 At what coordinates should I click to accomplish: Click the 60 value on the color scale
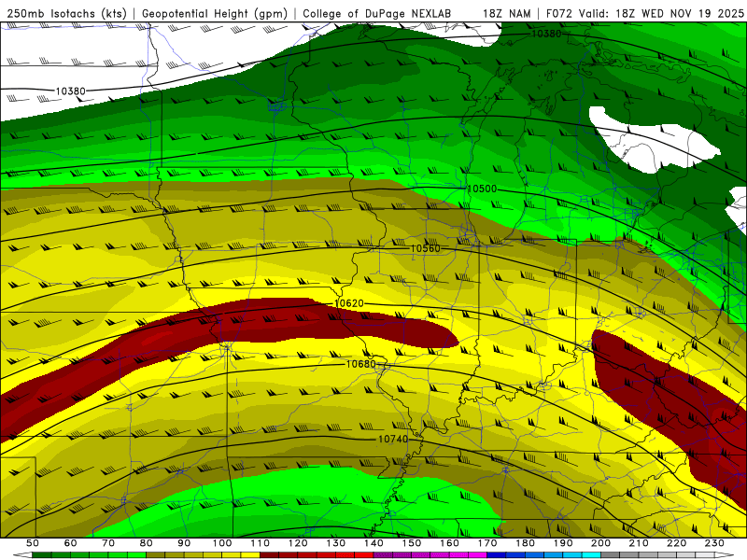pyautogui.click(x=70, y=543)
